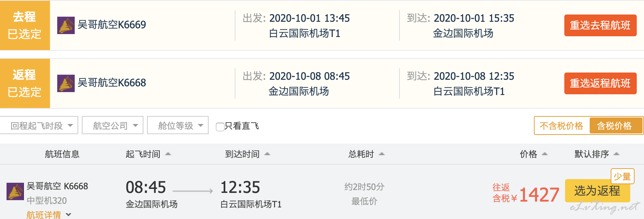Click 重选返程航班 button
Viewport: 644px width, 219px height.
[600, 83]
